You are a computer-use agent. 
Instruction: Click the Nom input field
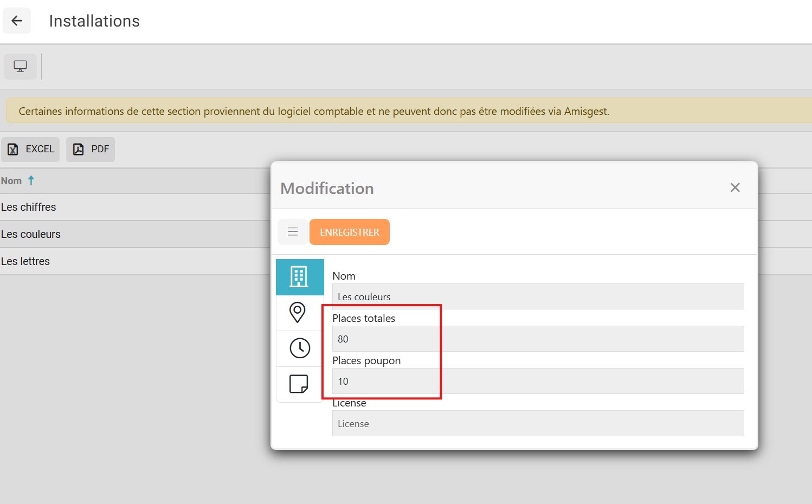538,297
